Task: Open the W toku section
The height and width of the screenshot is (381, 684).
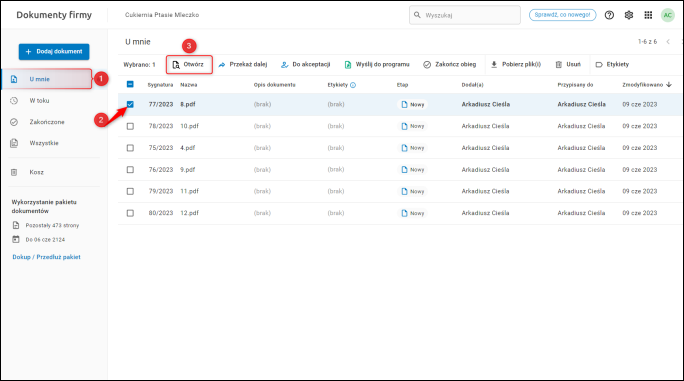Action: pos(39,100)
